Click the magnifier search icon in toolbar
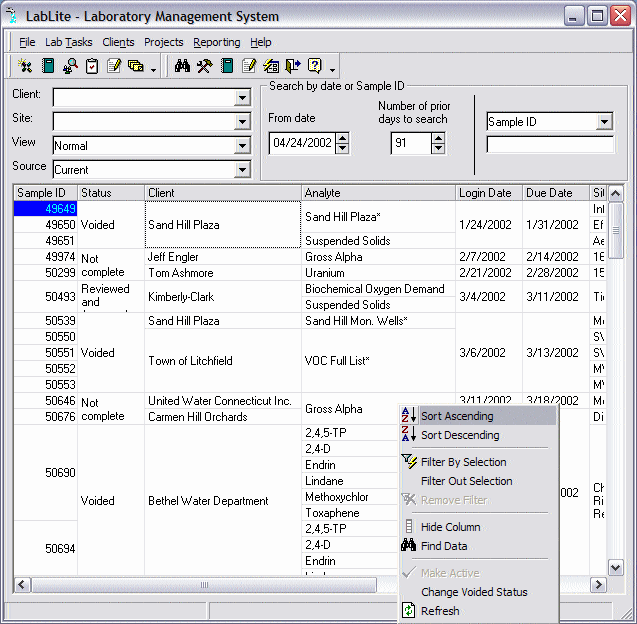The image size is (637, 624). pyautogui.click(x=70, y=66)
